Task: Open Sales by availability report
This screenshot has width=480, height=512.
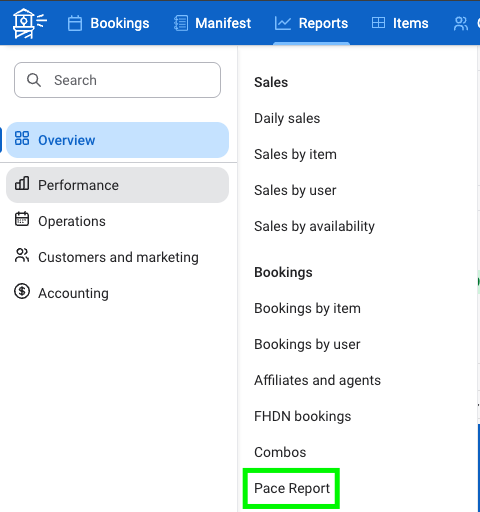Action: coord(314,226)
